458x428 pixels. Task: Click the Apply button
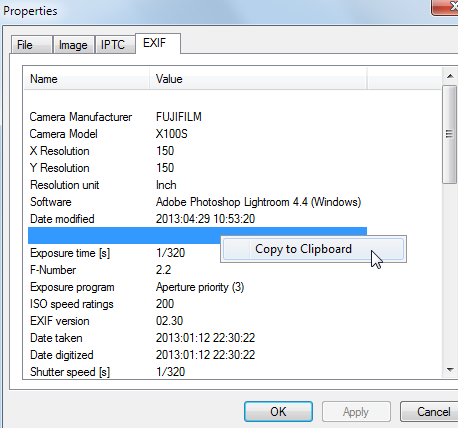(x=356, y=412)
